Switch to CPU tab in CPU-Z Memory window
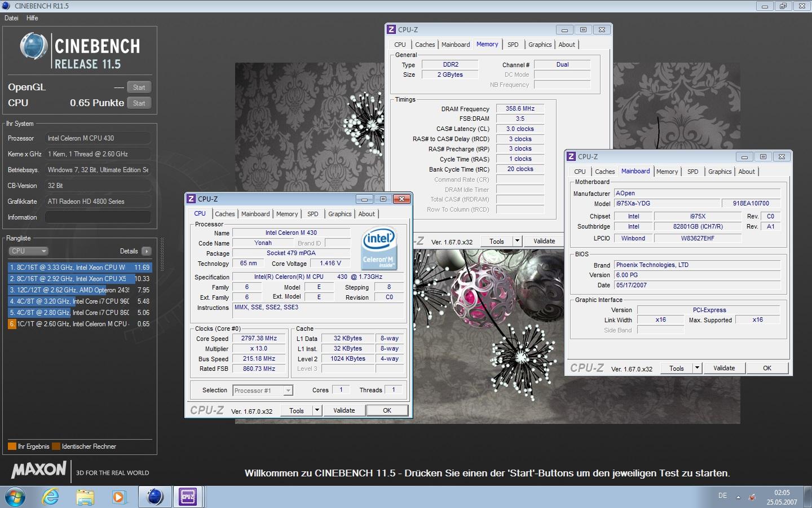The image size is (812, 508). click(x=400, y=45)
